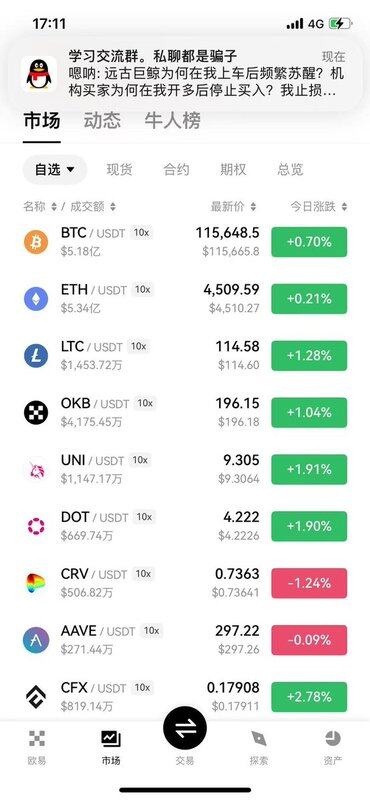Tap the Bitcoin coin icon

point(36,242)
